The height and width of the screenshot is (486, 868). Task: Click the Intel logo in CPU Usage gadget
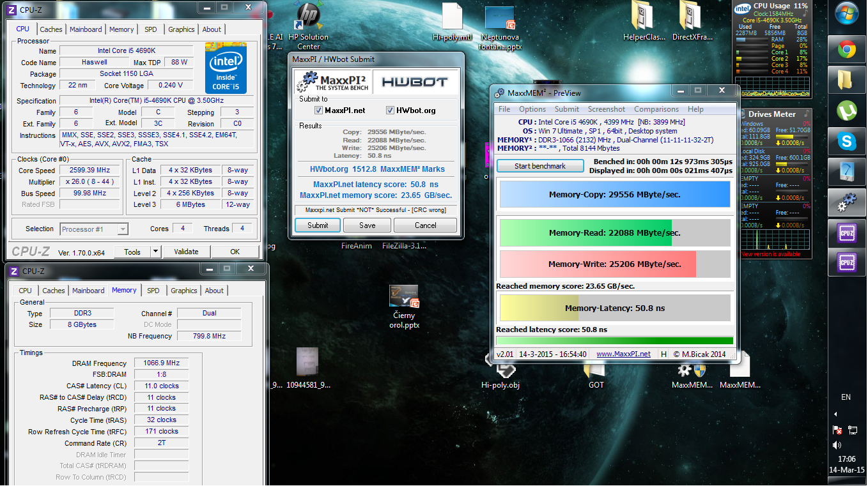pos(742,8)
